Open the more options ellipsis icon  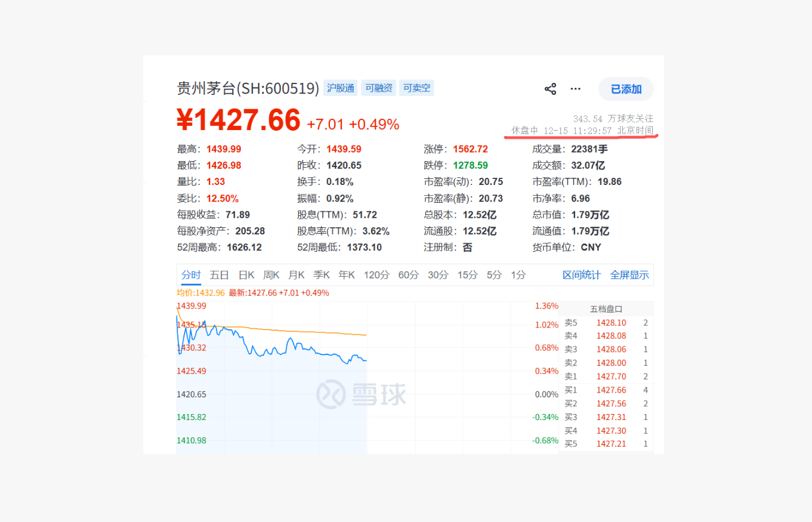(x=575, y=88)
